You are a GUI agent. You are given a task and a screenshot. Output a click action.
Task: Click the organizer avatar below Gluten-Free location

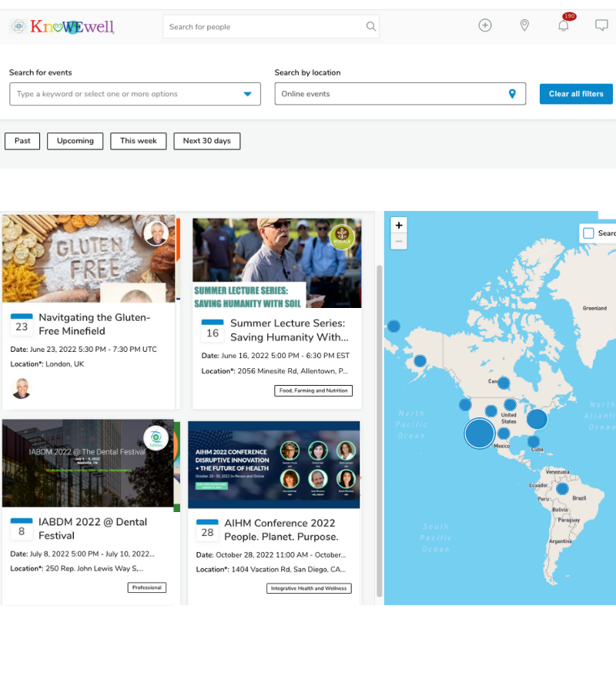click(22, 389)
